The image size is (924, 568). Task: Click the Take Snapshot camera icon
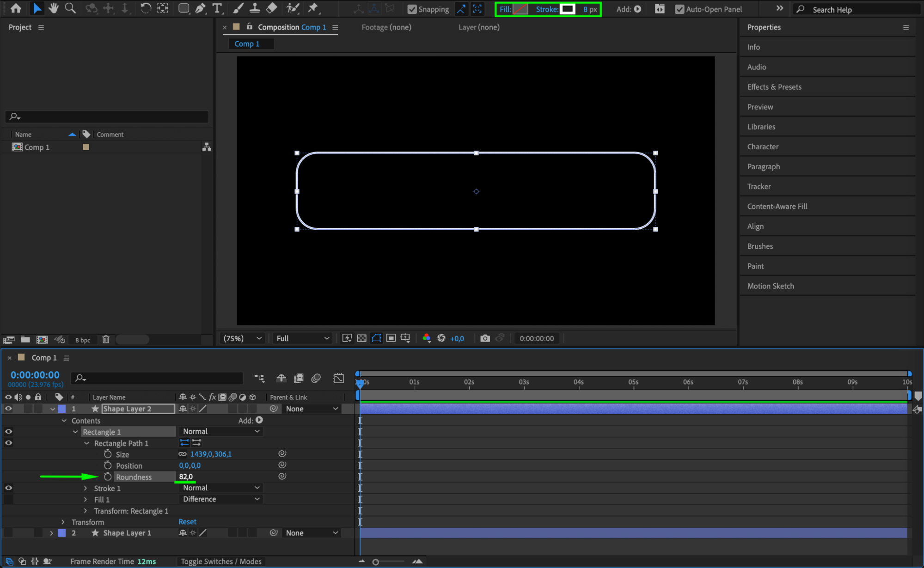tap(484, 338)
